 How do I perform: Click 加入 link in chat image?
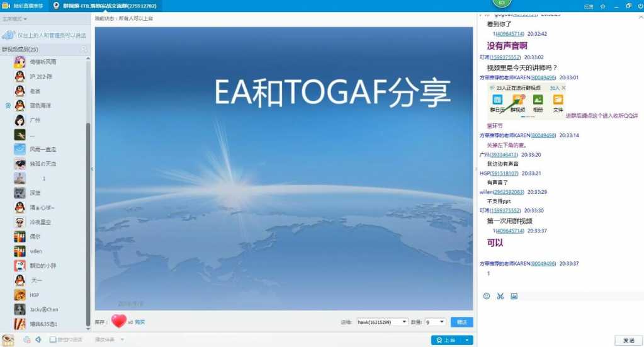click(x=555, y=88)
